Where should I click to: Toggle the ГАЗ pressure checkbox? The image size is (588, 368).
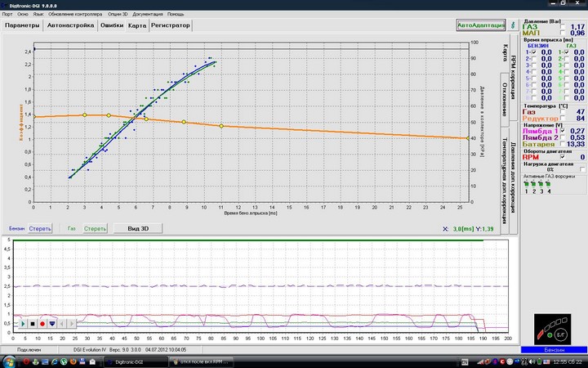tap(563, 26)
